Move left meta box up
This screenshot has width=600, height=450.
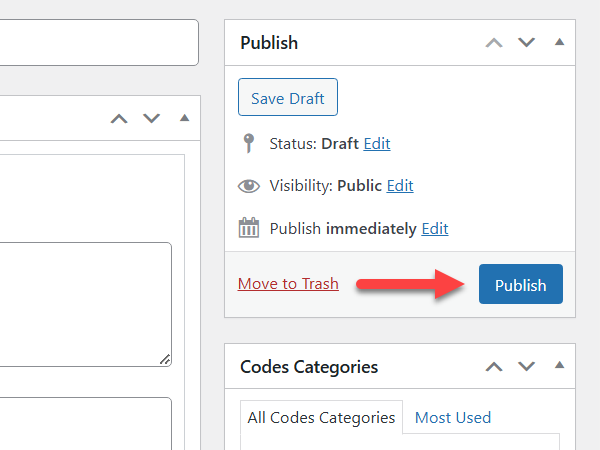click(119, 119)
